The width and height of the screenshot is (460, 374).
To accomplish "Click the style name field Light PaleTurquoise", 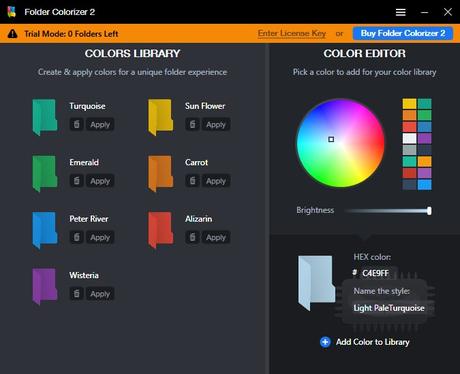I will pyautogui.click(x=389, y=308).
